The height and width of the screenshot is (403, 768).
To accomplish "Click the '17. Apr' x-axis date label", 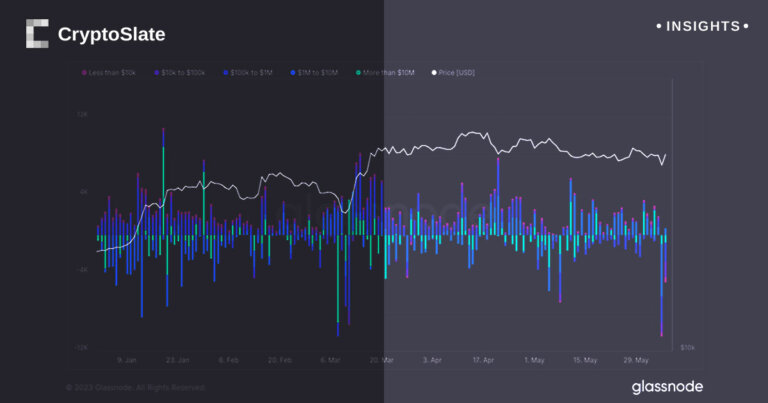I will 483,360.
